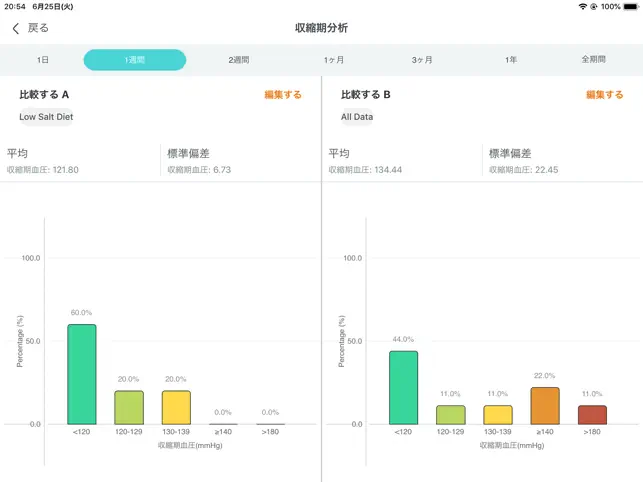Image resolution: width=643 pixels, height=482 pixels.
Task: Tap the 44.0% green bar in chart B
Action: 403,388
